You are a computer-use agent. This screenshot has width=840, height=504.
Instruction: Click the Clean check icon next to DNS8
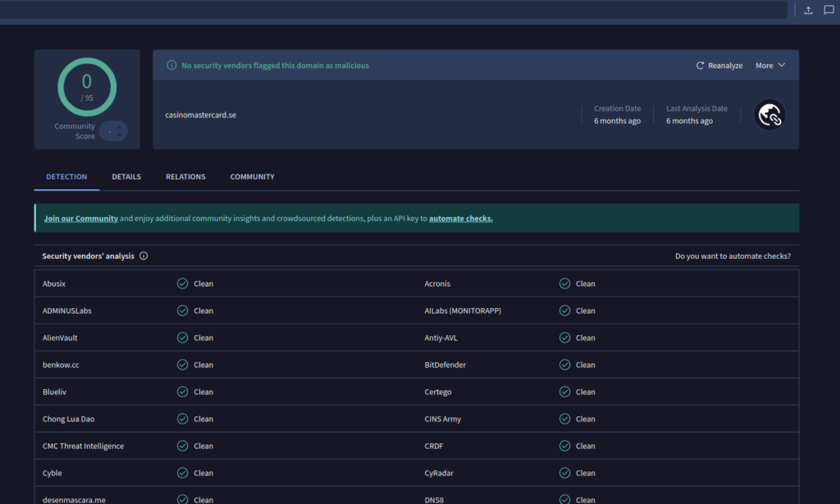[564, 499]
